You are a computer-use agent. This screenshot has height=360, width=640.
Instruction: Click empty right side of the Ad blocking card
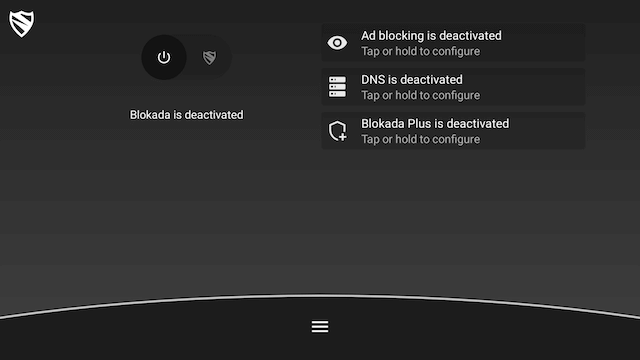point(543,43)
